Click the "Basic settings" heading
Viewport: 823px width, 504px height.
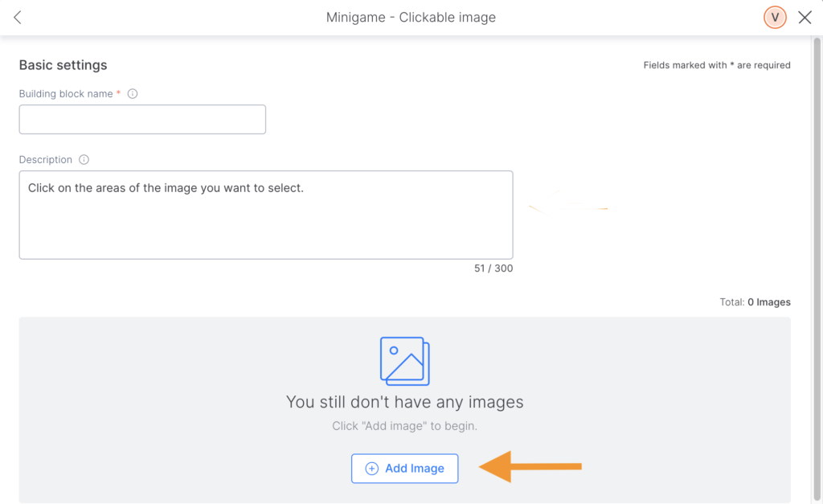pos(63,65)
